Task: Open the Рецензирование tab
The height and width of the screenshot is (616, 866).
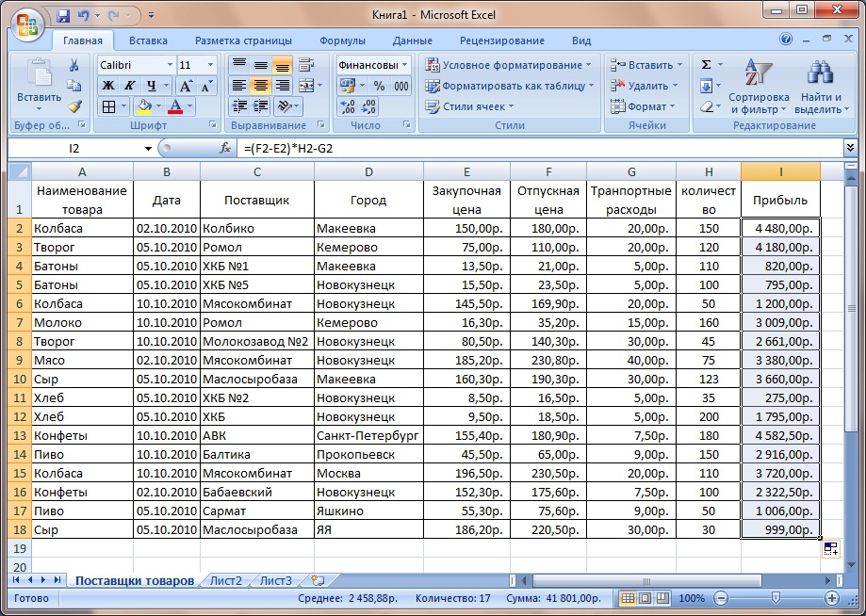Action: (x=502, y=41)
